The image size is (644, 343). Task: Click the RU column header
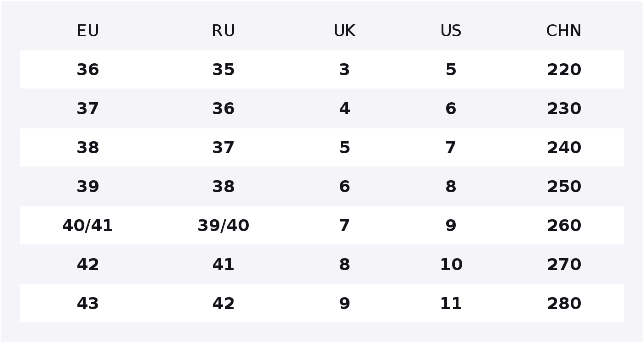(x=223, y=31)
